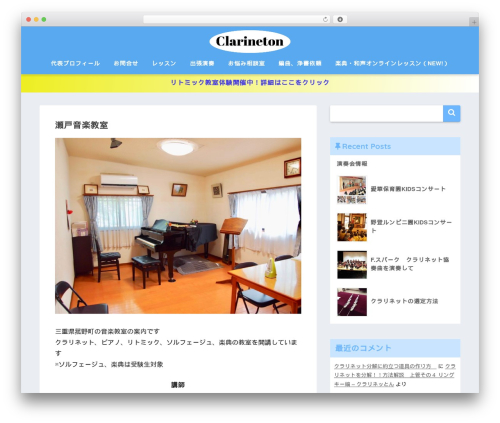Open the F.スパーク クラリネット post link

(x=410, y=264)
